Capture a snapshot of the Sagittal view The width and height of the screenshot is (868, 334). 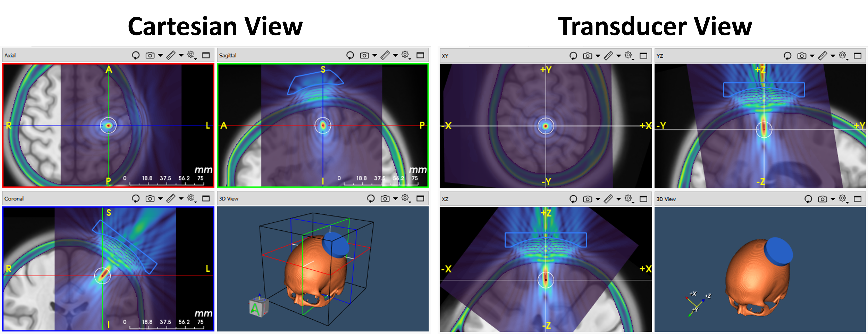[x=364, y=55]
